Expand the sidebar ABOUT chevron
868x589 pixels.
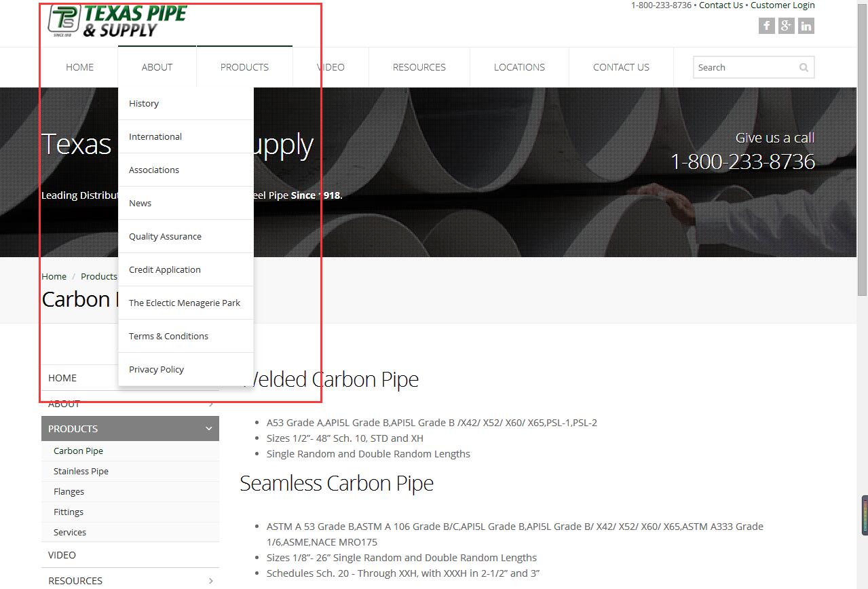pos(210,404)
